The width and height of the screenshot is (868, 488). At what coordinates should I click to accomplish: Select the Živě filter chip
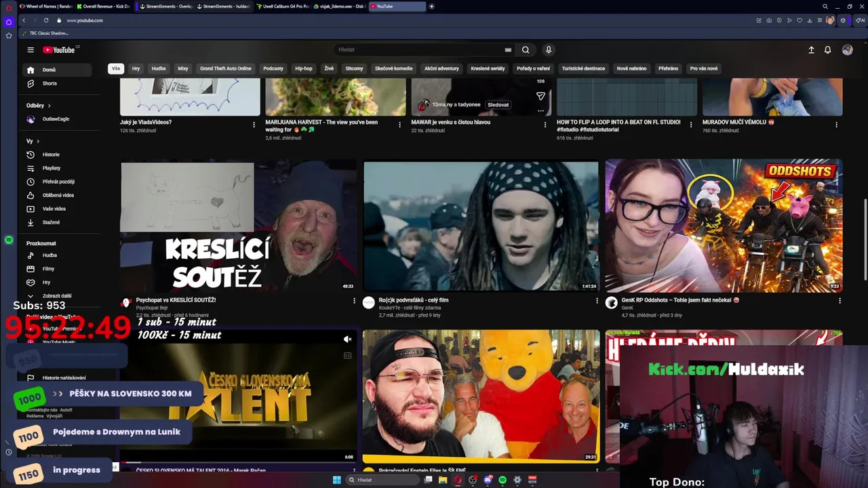click(x=329, y=68)
